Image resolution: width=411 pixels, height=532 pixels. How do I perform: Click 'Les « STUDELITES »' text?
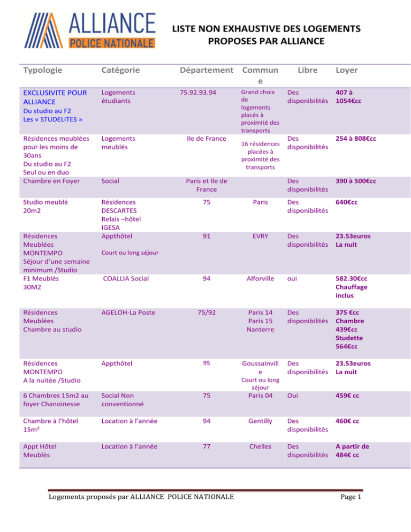tap(52, 119)
